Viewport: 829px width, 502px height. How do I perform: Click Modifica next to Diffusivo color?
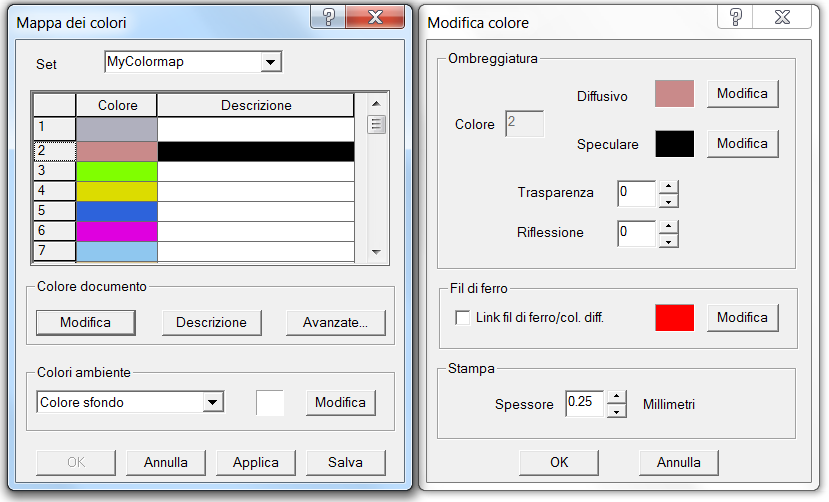(742, 94)
